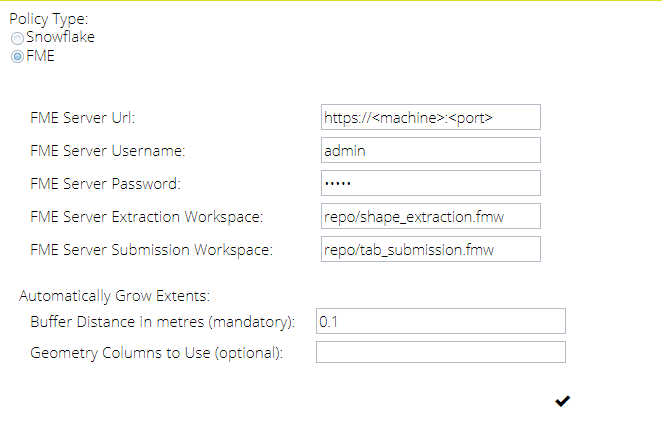Select the Snowflake radio button circle

(17, 37)
